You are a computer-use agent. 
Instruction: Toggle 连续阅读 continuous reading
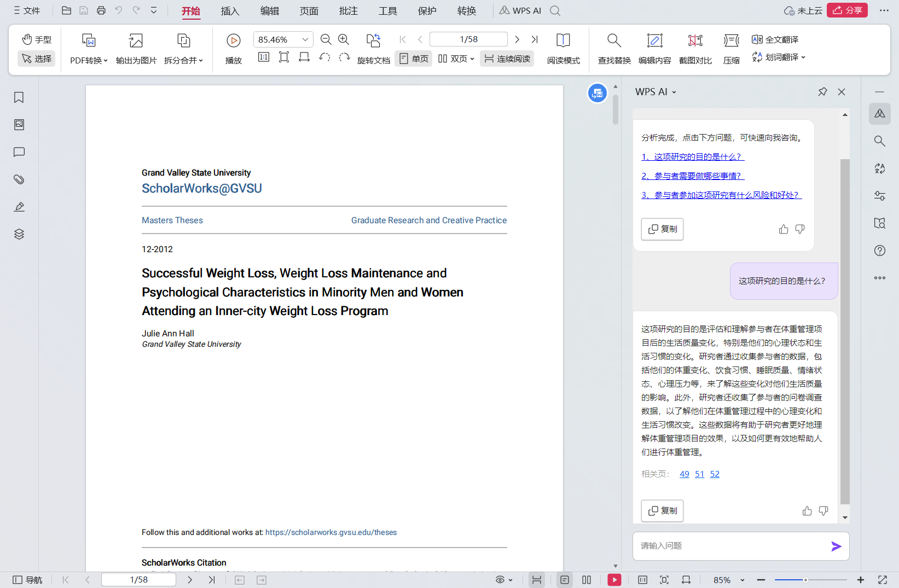[x=507, y=59]
